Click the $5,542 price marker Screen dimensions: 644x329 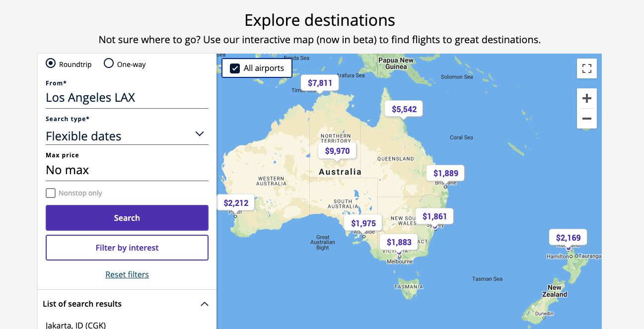404,109
